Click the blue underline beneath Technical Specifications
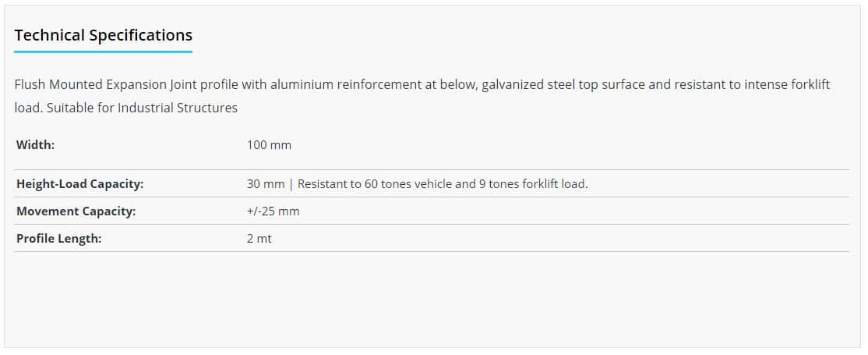The image size is (868, 355). [x=104, y=51]
